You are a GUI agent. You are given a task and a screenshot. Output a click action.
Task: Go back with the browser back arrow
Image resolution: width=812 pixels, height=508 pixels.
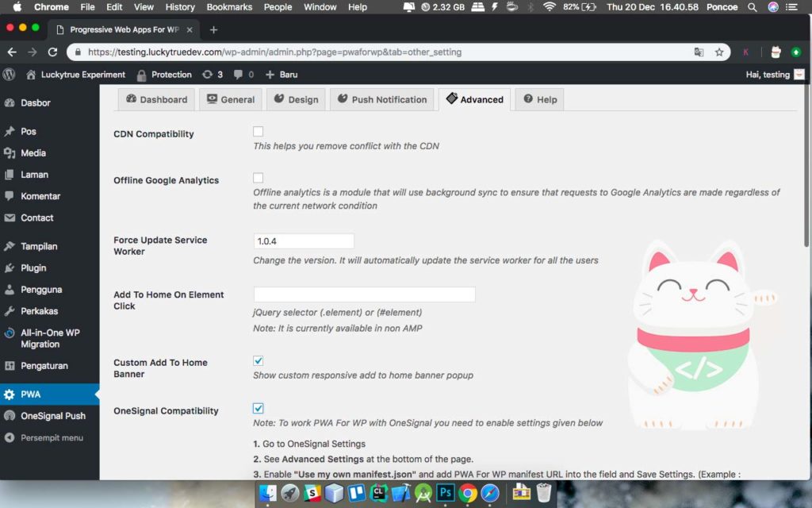(x=12, y=52)
